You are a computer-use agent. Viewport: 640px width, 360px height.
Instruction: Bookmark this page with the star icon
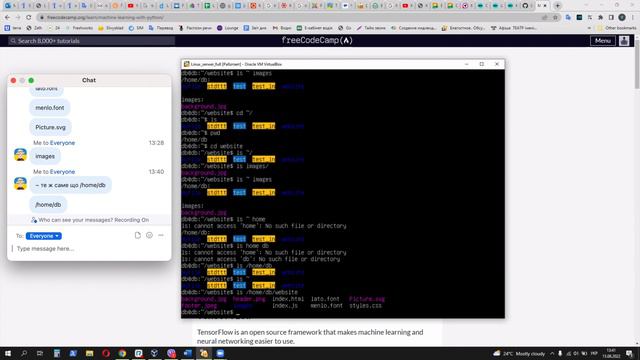[555, 18]
